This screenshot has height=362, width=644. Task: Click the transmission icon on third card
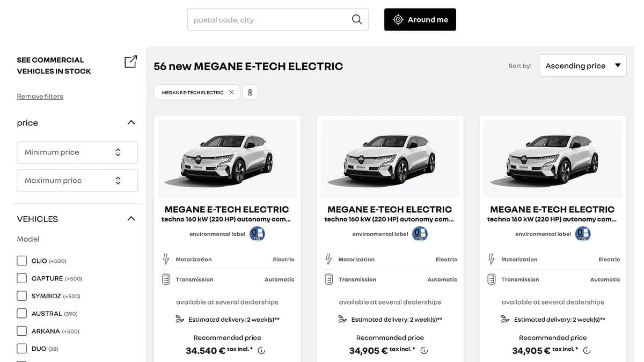tap(491, 279)
